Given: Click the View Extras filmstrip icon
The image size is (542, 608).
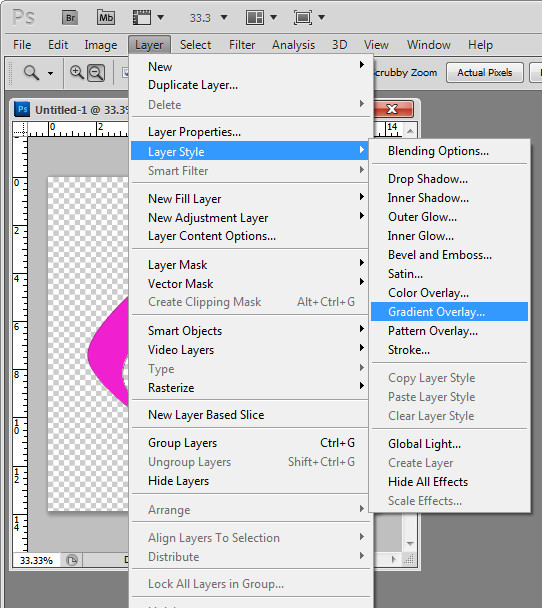Looking at the screenshot, I should tap(142, 17).
